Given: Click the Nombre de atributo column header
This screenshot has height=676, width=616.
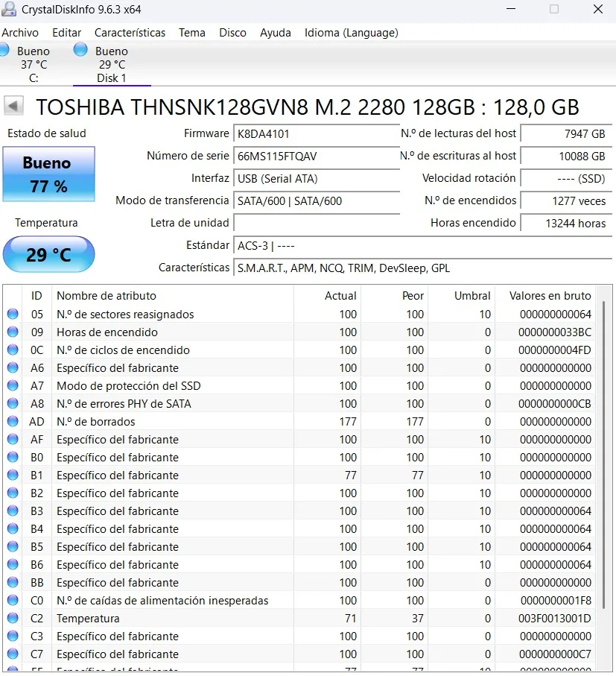Looking at the screenshot, I should click(x=173, y=296).
